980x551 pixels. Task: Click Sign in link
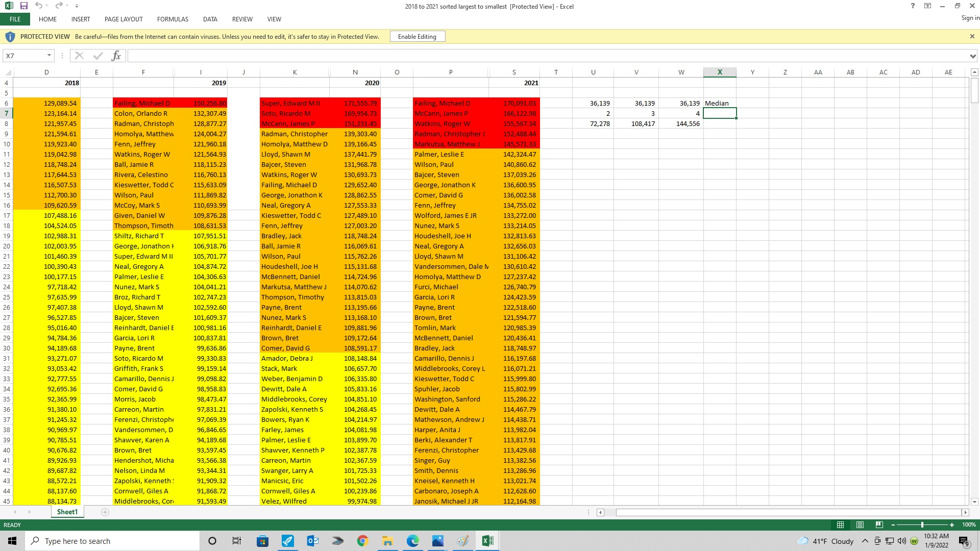[x=970, y=18]
